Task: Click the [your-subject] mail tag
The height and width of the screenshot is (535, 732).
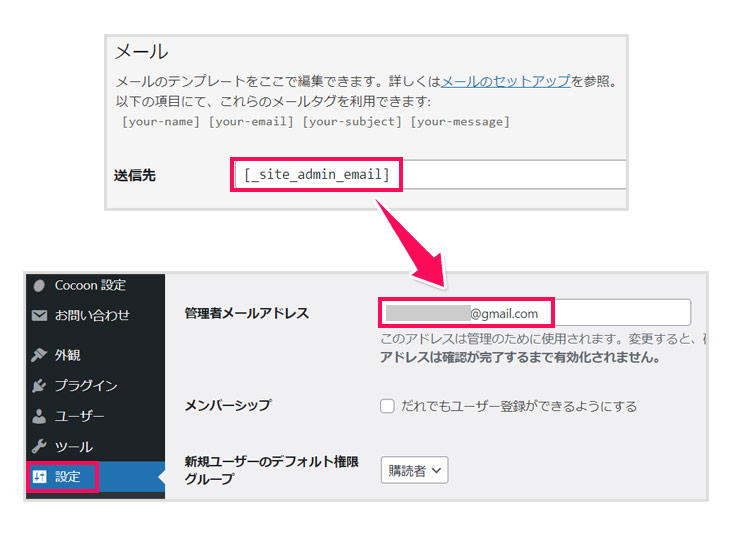Action: (352, 121)
